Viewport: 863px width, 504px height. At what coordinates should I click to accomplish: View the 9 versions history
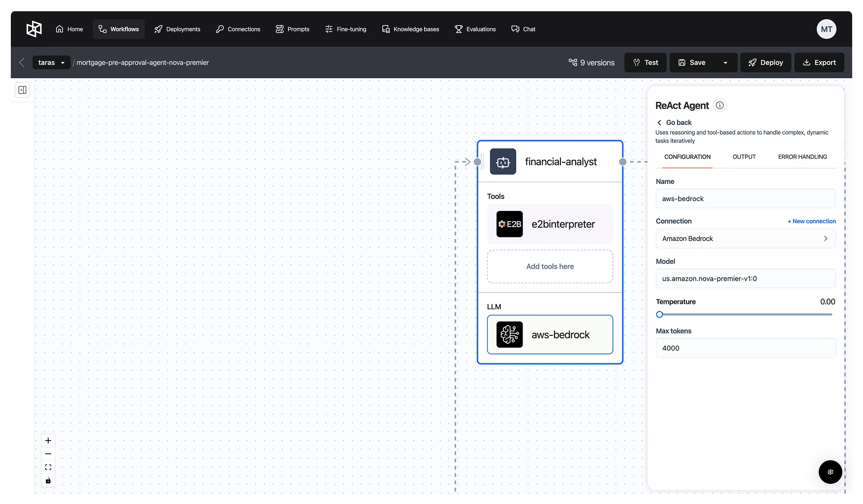pyautogui.click(x=591, y=62)
